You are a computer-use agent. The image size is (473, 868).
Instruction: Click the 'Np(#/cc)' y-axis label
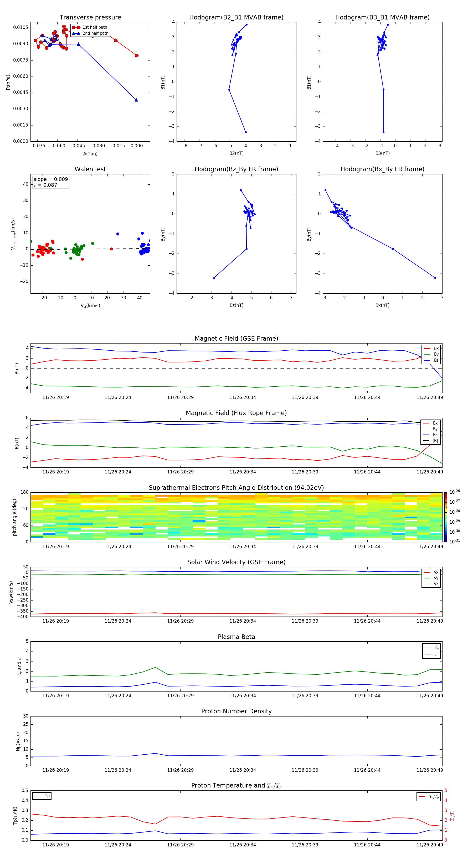pos(18,741)
